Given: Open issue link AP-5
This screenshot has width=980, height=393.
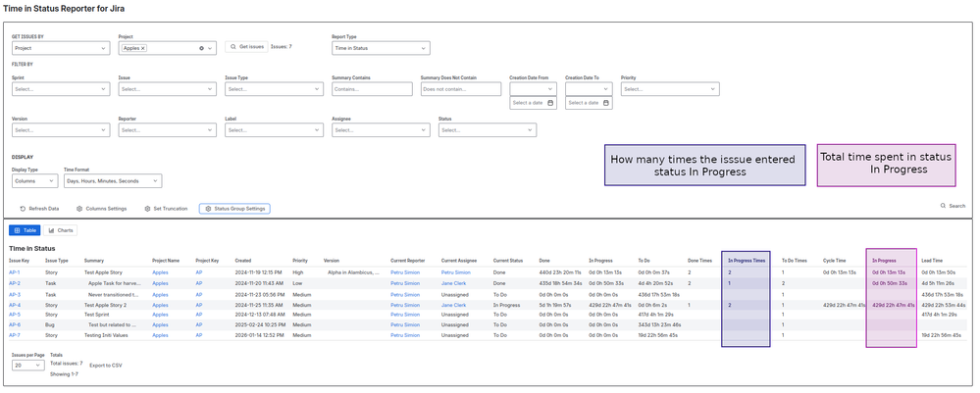Looking at the screenshot, I should (15, 315).
